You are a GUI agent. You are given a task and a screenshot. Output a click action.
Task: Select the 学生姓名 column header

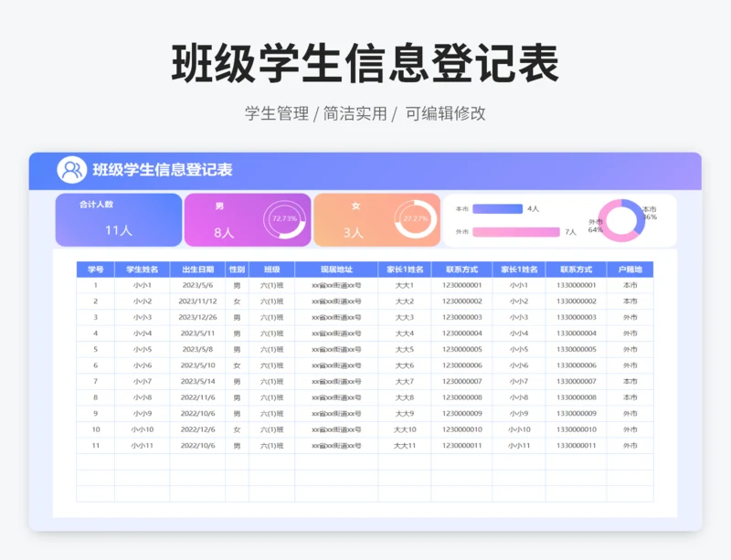[143, 269]
